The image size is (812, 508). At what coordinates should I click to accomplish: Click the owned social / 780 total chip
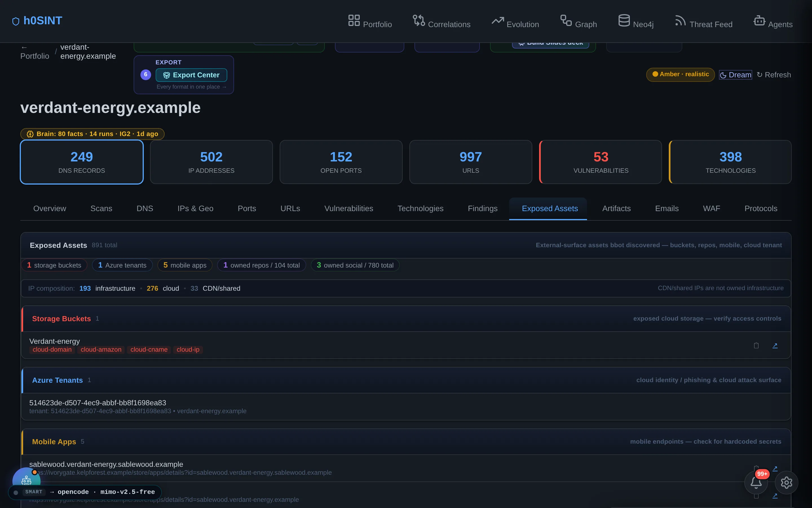355,265
